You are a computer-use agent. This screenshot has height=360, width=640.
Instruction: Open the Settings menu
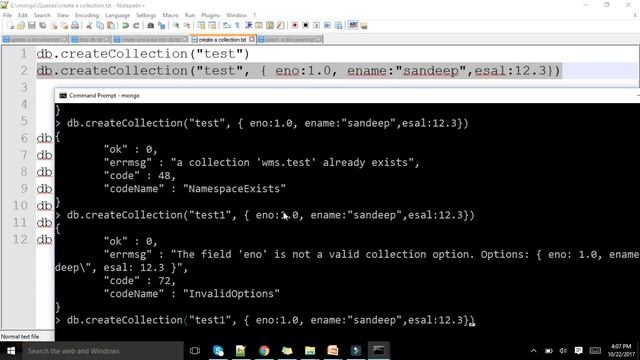[146, 15]
